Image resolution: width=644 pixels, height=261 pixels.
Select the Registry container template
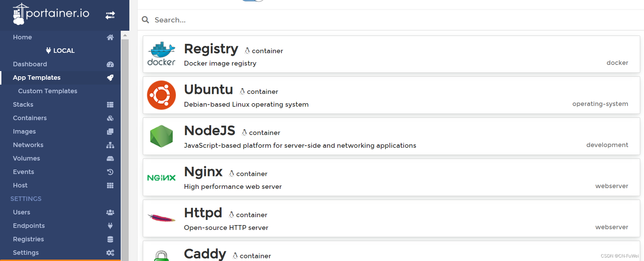click(x=391, y=54)
